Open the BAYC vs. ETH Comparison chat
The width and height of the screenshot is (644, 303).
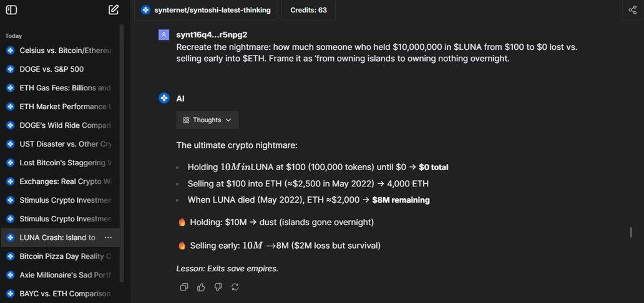coord(65,294)
